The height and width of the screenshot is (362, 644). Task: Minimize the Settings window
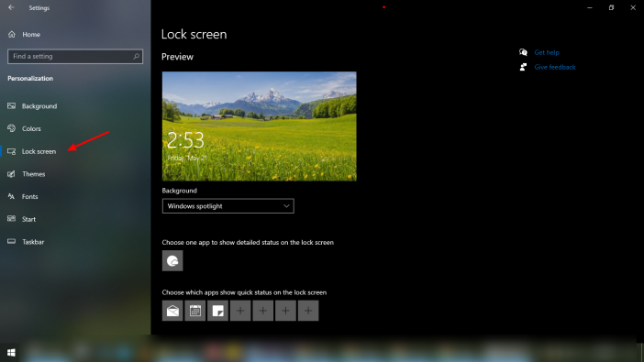tap(590, 7)
